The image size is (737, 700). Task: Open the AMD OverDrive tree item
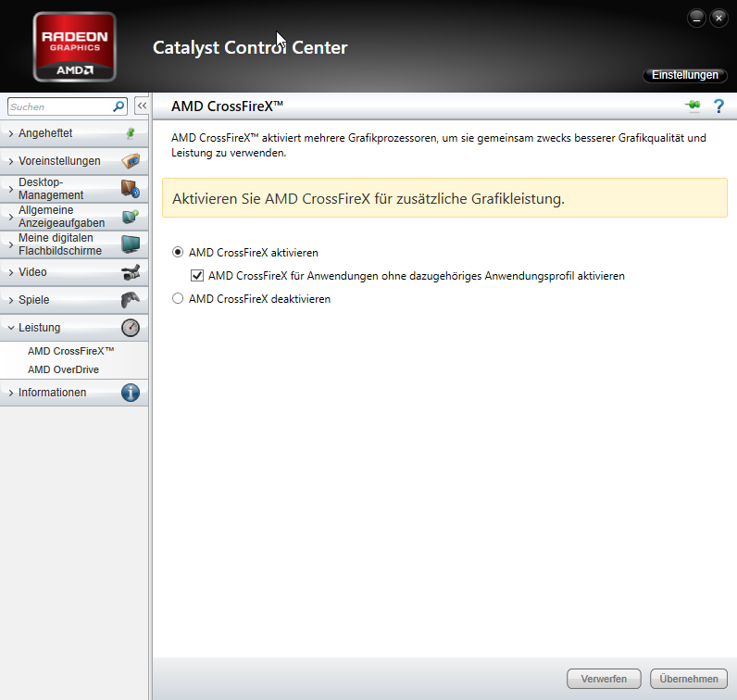tap(63, 369)
